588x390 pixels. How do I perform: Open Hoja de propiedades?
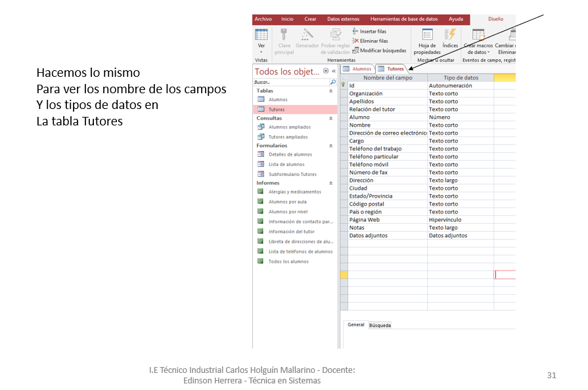[x=427, y=35]
